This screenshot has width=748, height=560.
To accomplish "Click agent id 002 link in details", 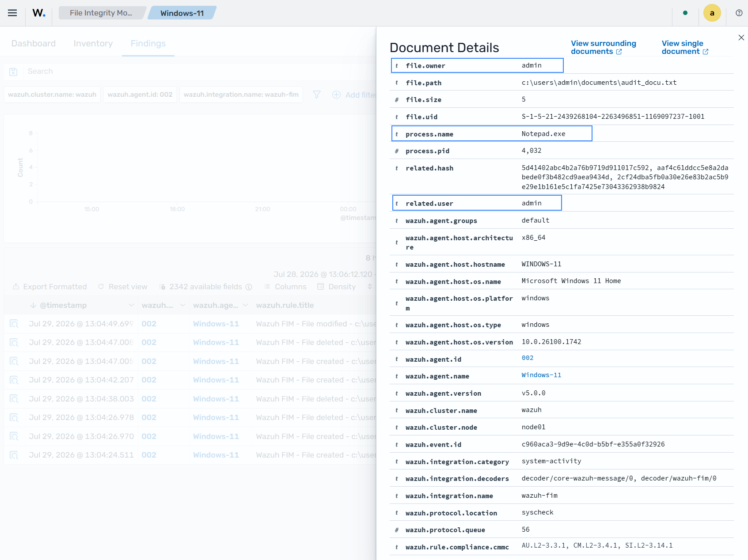I will 528,358.
